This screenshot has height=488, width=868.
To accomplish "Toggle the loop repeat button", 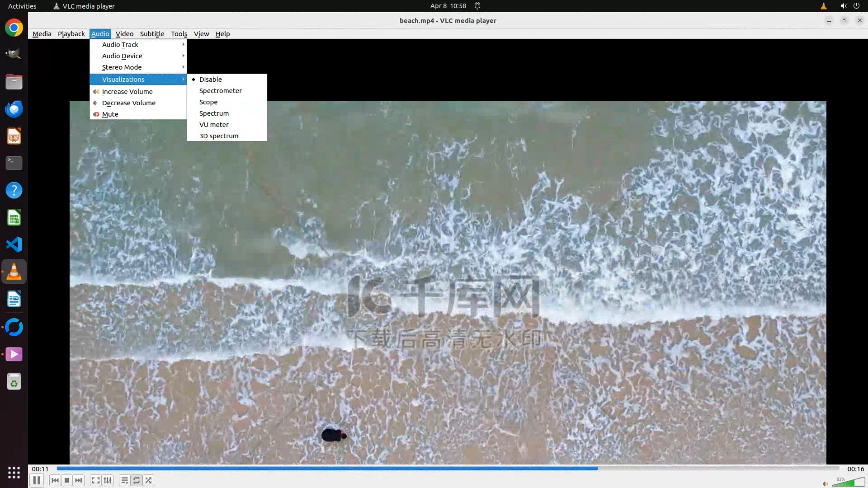I will pos(137,480).
